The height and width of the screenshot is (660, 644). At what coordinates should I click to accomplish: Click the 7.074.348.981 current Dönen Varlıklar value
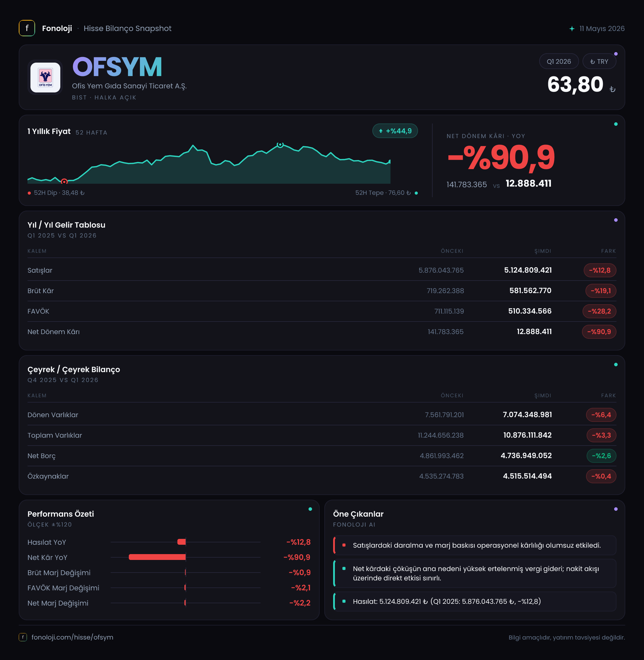click(527, 415)
